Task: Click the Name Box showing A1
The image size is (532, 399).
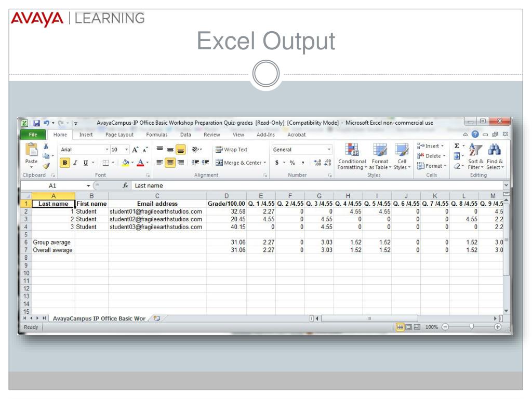Action: click(x=52, y=185)
